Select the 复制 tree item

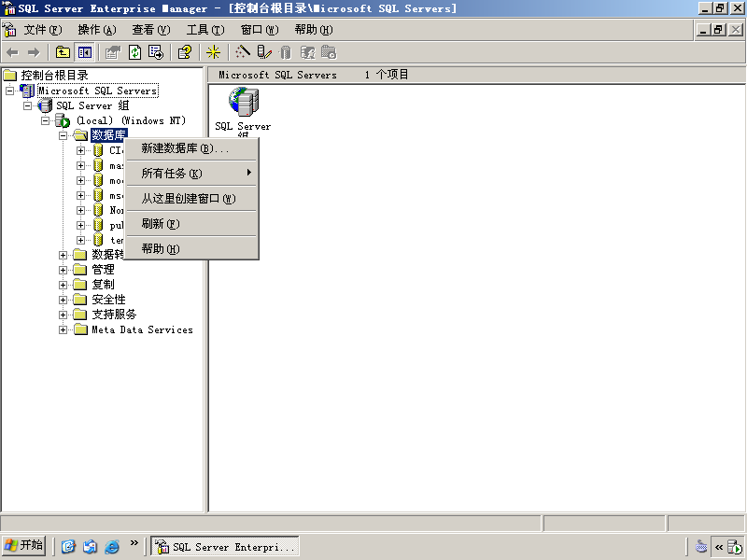[x=103, y=285]
